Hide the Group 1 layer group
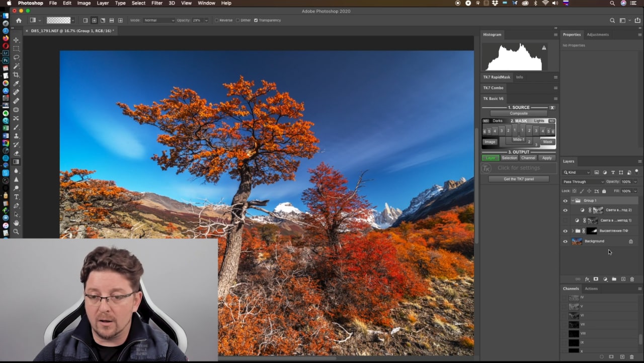This screenshot has width=644, height=363. point(565,201)
